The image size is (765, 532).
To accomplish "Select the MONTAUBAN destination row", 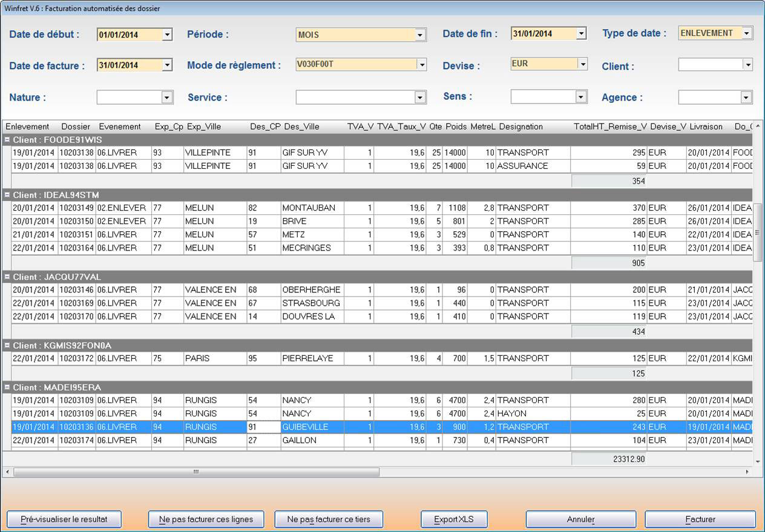I will click(x=309, y=208).
